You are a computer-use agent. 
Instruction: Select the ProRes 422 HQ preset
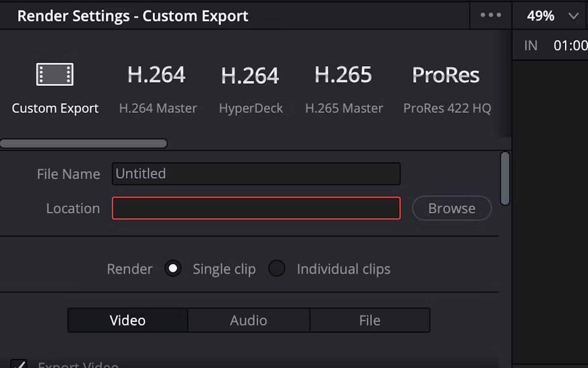pyautogui.click(x=446, y=91)
